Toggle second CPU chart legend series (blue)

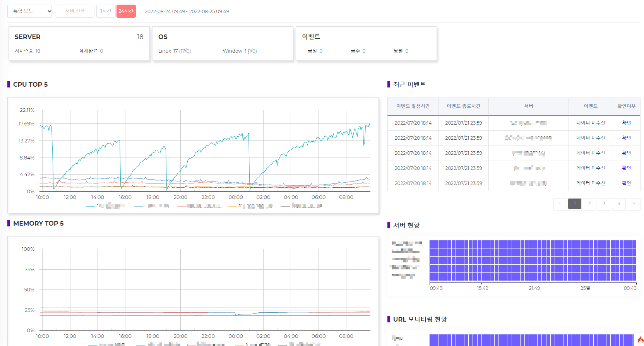point(152,206)
